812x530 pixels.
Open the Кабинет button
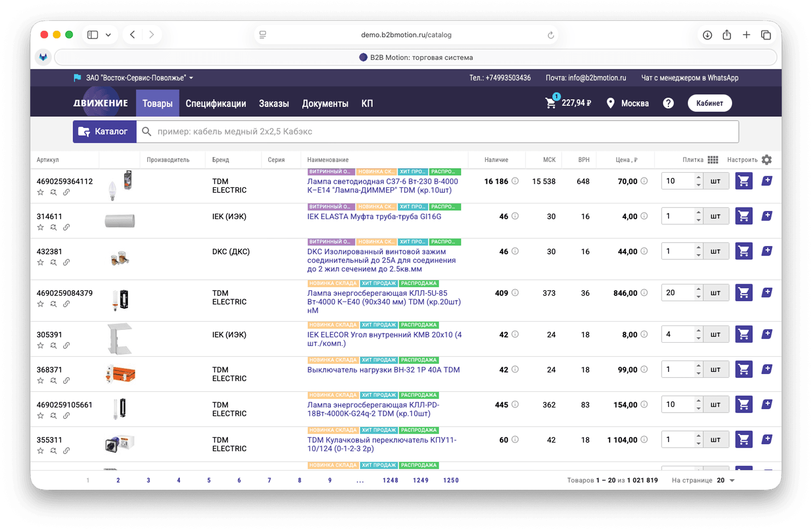click(x=710, y=103)
